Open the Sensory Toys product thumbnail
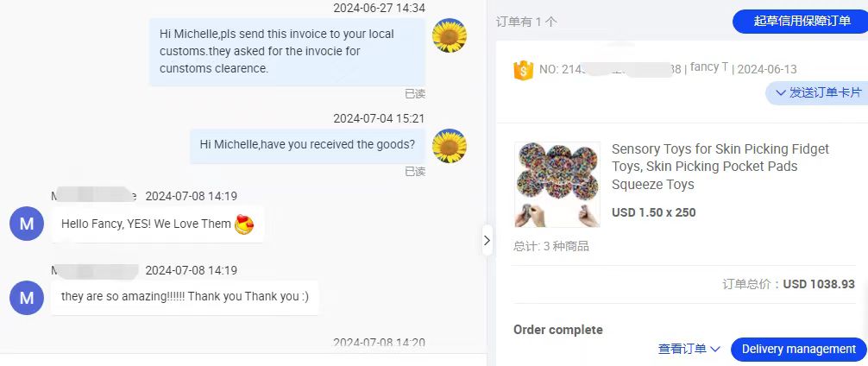 pos(557,185)
